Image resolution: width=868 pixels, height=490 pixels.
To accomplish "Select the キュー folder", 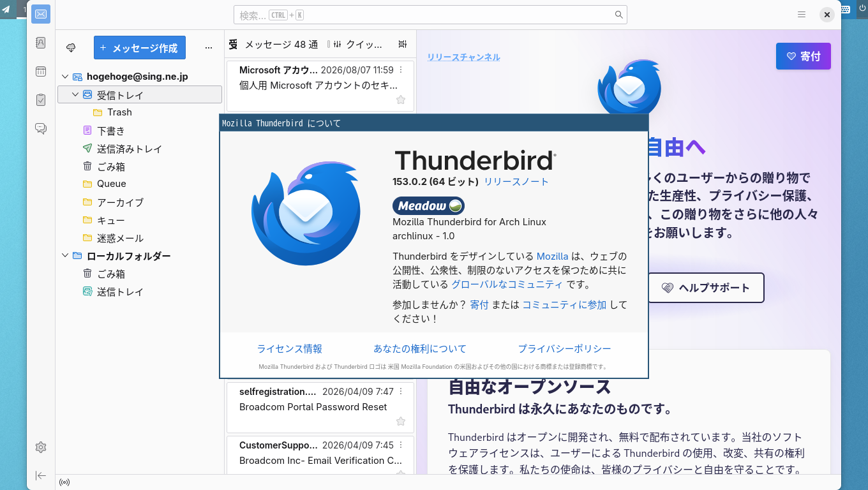I will tap(140, 220).
